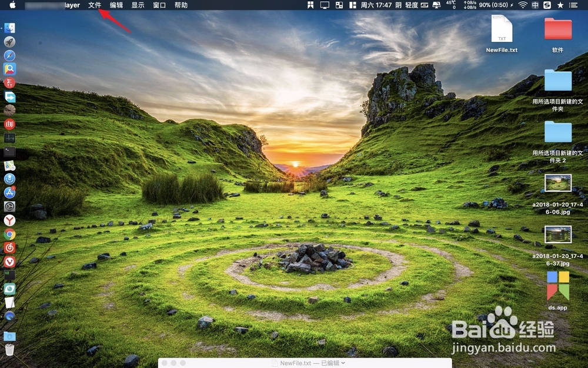This screenshot has width=588, height=368.
Task: Open Terminal from the Dock
Action: tap(9, 151)
